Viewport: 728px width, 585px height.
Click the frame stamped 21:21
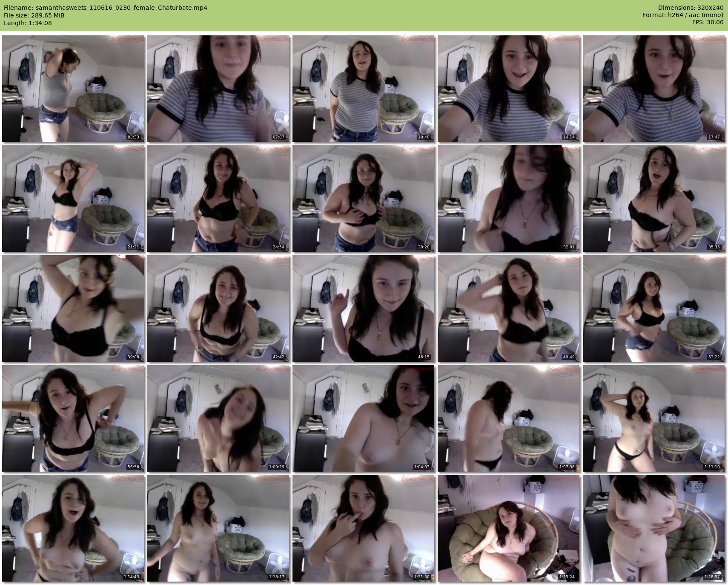pos(73,199)
